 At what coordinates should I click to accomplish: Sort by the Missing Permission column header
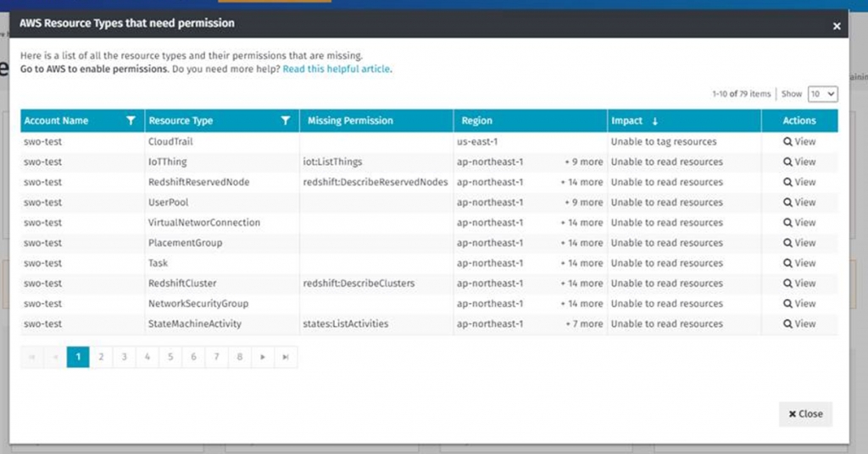tap(350, 121)
